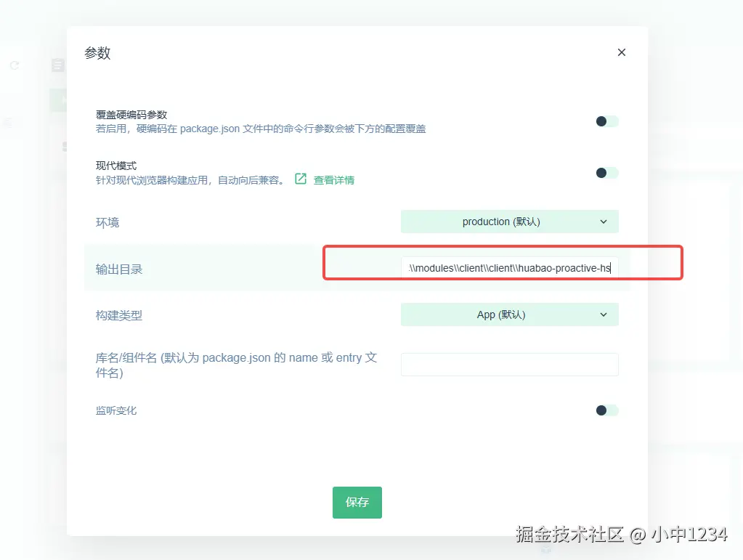Close the 参数 dialog
743x560 pixels.
click(x=621, y=52)
